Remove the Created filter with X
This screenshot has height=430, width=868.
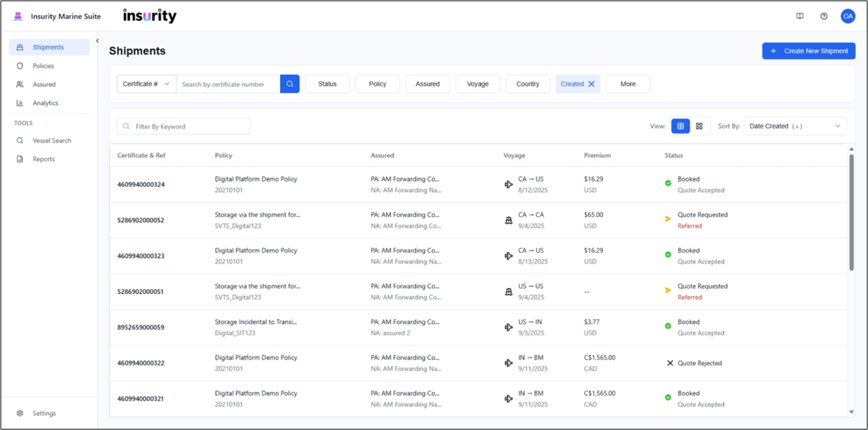[x=591, y=84]
